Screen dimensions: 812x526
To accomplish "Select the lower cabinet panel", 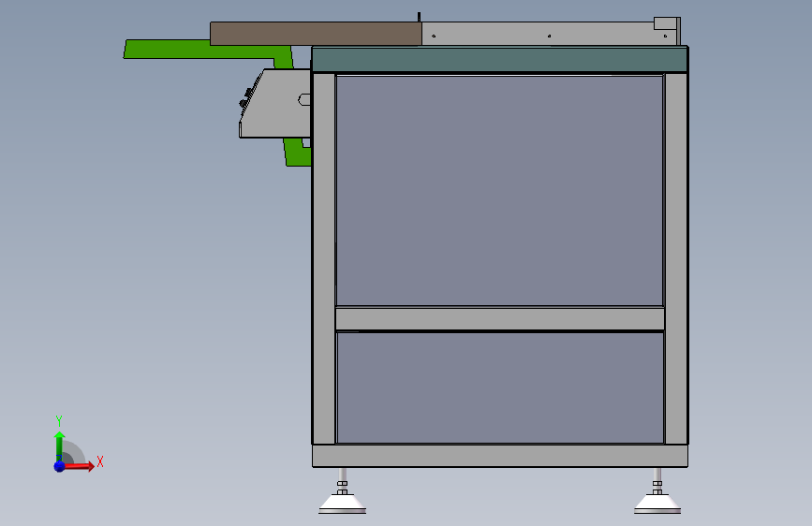I will tap(500, 387).
